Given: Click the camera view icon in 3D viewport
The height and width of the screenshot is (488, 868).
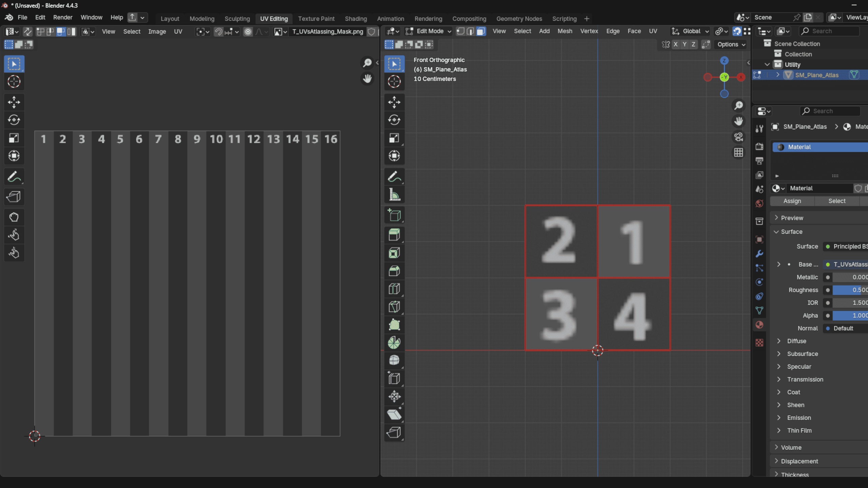Looking at the screenshot, I should 738,137.
